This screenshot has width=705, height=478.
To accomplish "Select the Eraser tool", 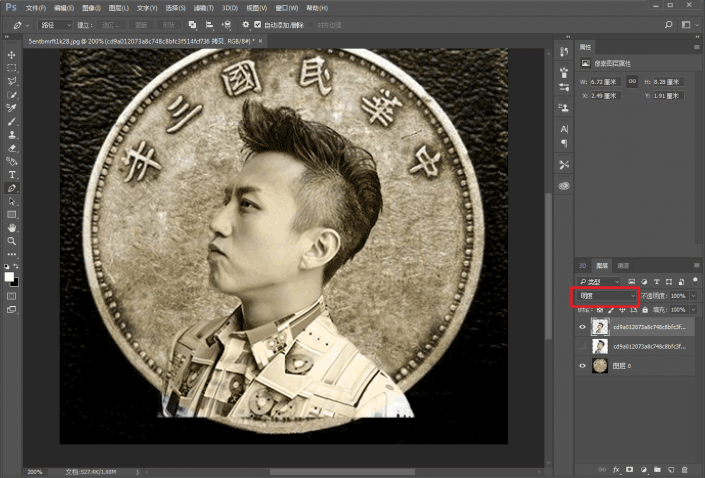I will tap(12, 148).
